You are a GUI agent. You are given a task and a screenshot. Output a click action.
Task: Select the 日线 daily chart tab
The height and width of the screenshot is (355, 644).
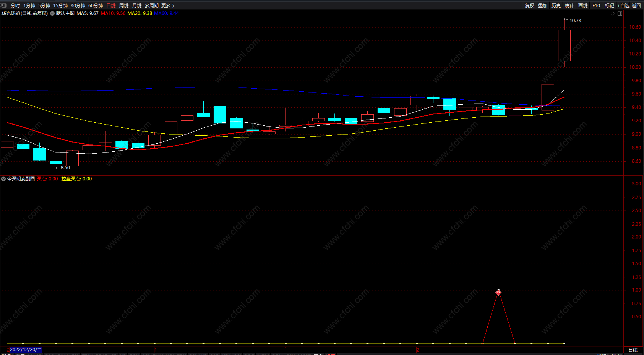[x=111, y=6]
